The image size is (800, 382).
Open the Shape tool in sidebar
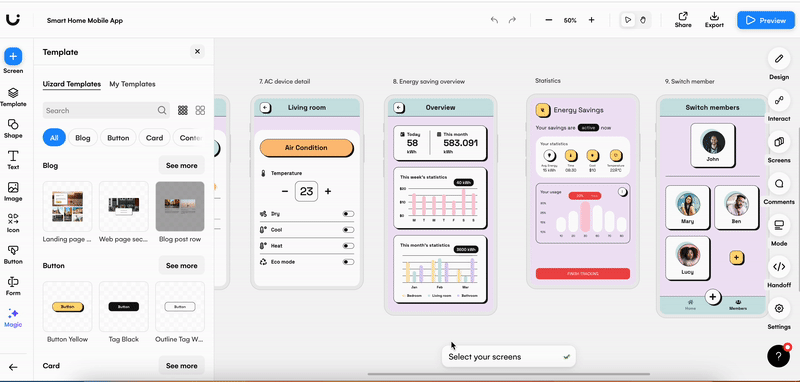tap(13, 129)
